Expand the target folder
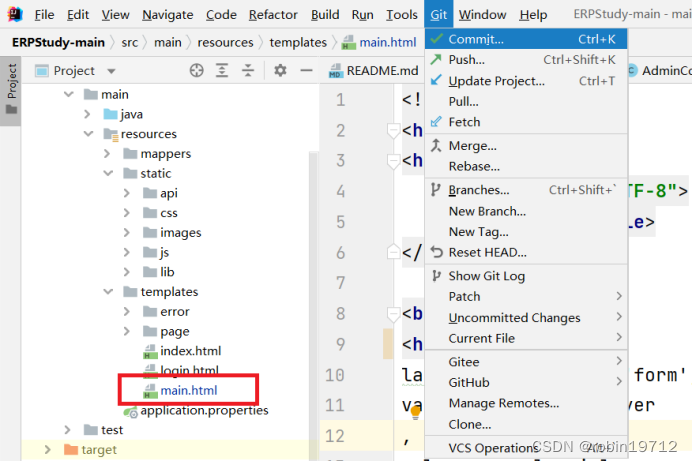 pyautogui.click(x=48, y=449)
